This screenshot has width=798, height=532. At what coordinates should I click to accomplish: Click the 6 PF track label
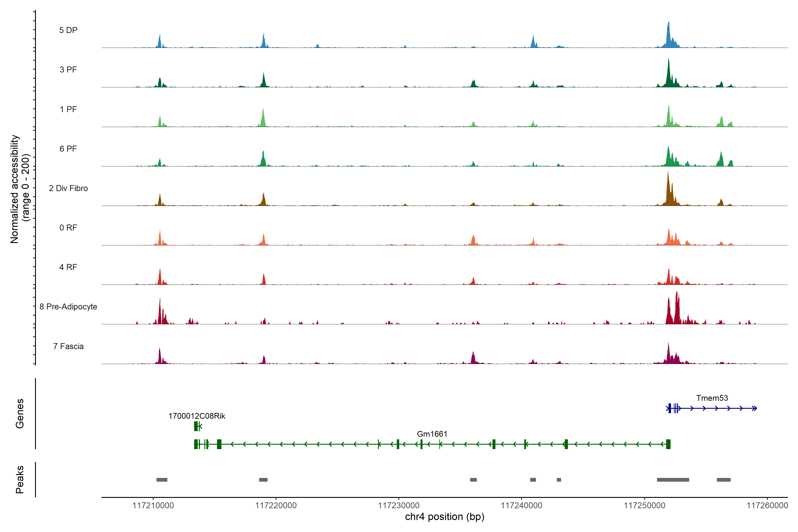click(x=68, y=149)
